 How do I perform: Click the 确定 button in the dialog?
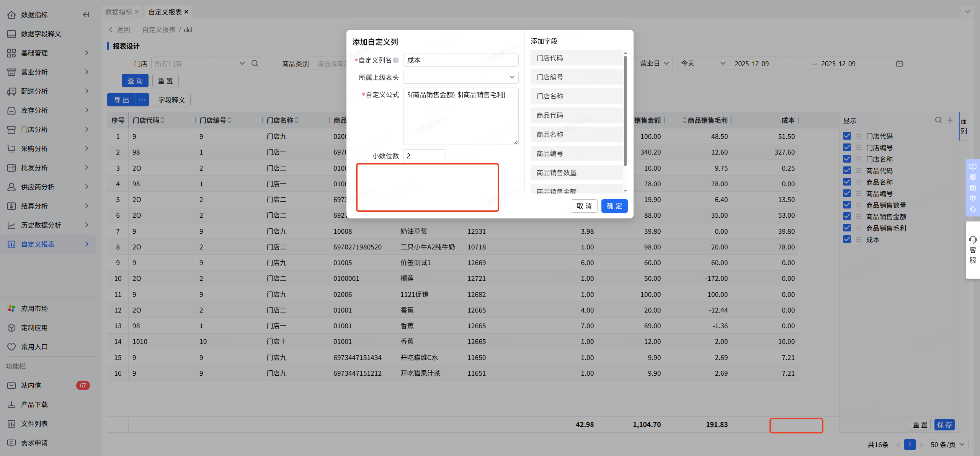click(x=614, y=206)
